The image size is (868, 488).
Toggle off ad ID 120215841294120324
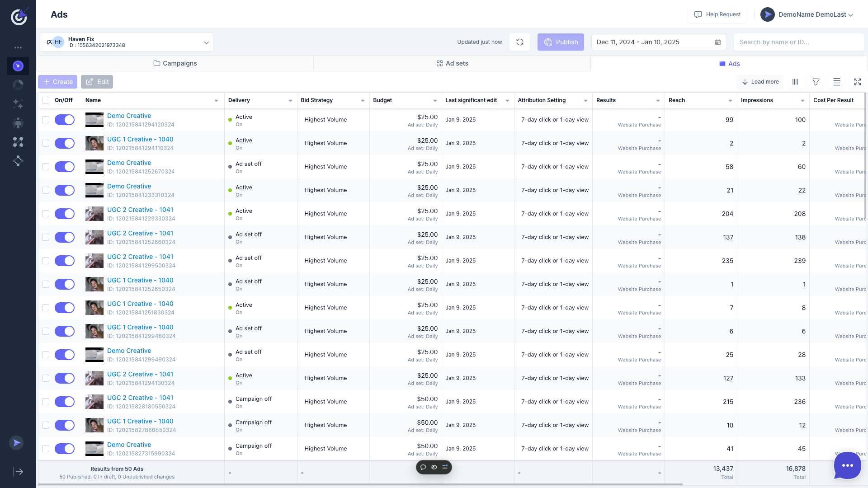click(65, 120)
